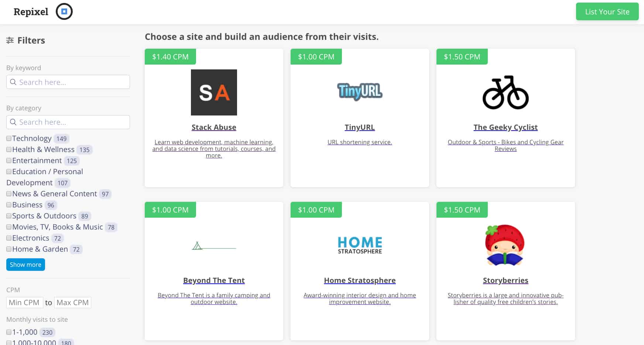The height and width of the screenshot is (345, 644).
Task: Tick the Sports & Outdoors checkbox
Action: click(x=9, y=216)
